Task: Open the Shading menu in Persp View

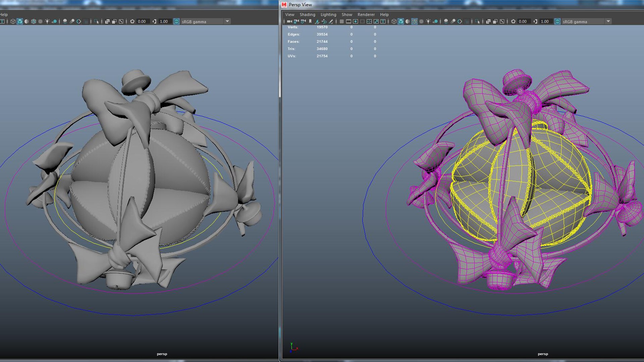Action: 308,15
